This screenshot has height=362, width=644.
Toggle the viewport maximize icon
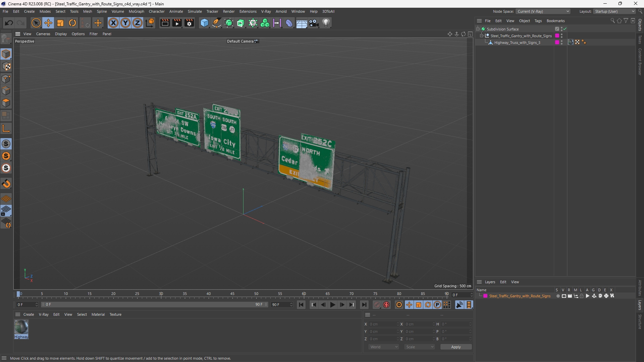click(x=470, y=34)
